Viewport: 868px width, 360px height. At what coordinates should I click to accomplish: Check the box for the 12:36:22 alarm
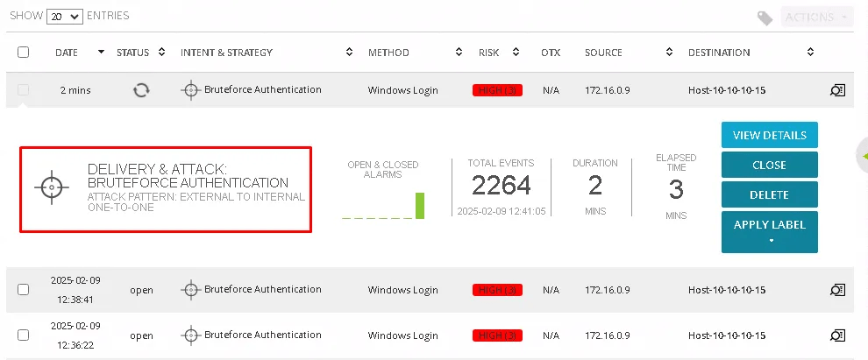coord(24,335)
